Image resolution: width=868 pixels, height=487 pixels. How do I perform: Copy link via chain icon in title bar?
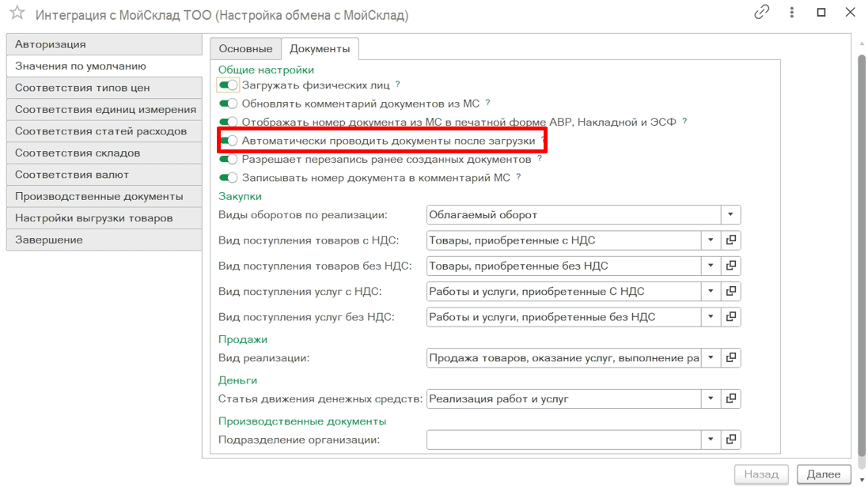[762, 12]
